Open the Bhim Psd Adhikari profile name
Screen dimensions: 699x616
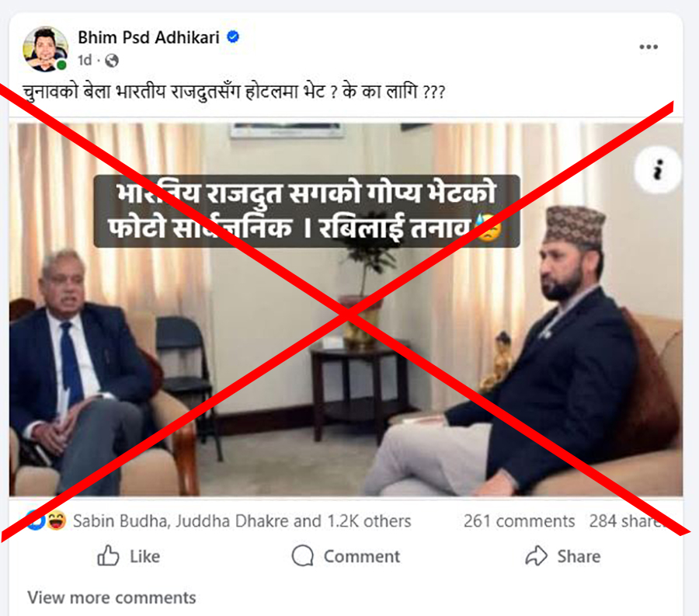click(148, 37)
